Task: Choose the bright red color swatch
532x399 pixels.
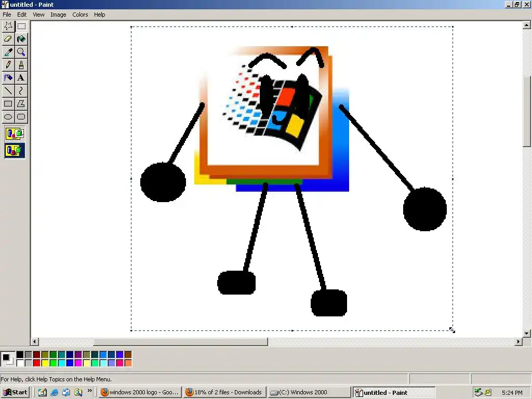Action: click(x=37, y=363)
